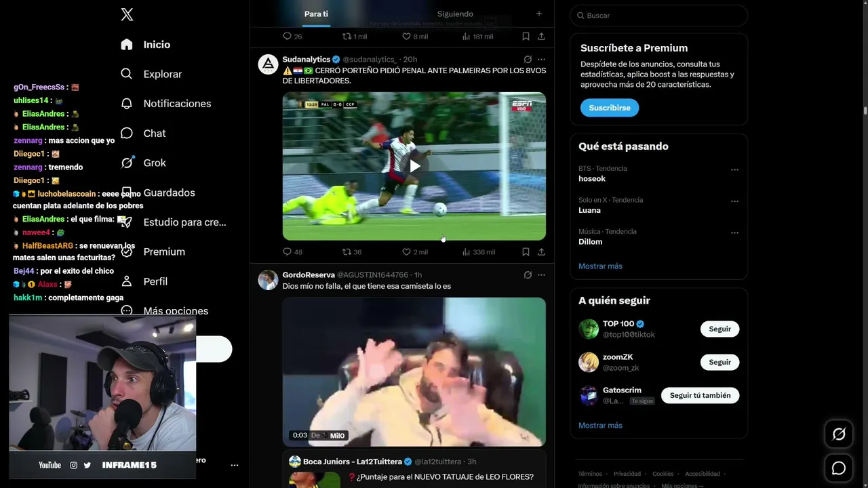Open the Cookies footer link
The height and width of the screenshot is (488, 868).
tap(663, 474)
